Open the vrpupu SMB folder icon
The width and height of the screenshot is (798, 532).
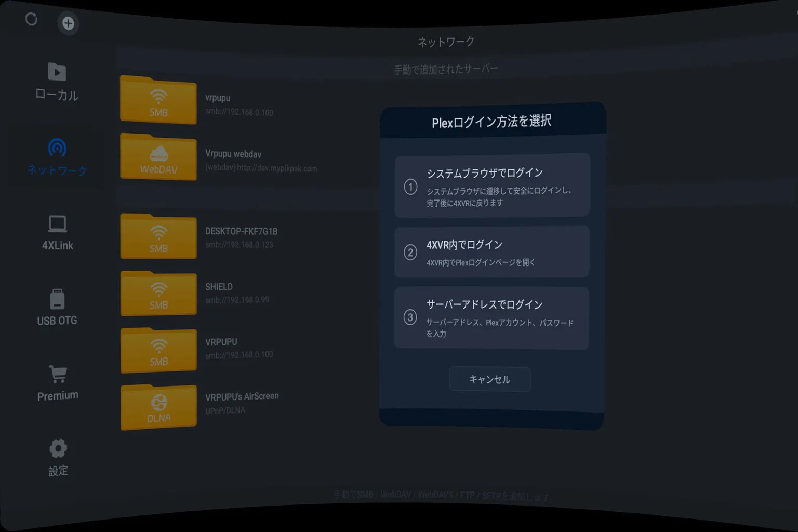pyautogui.click(x=158, y=100)
